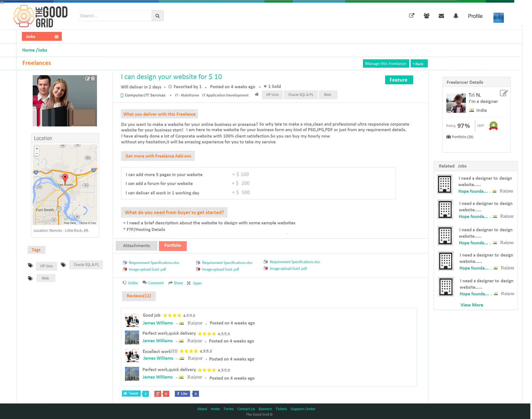Open first Requirement Specifications.doc attachment

[154, 263]
